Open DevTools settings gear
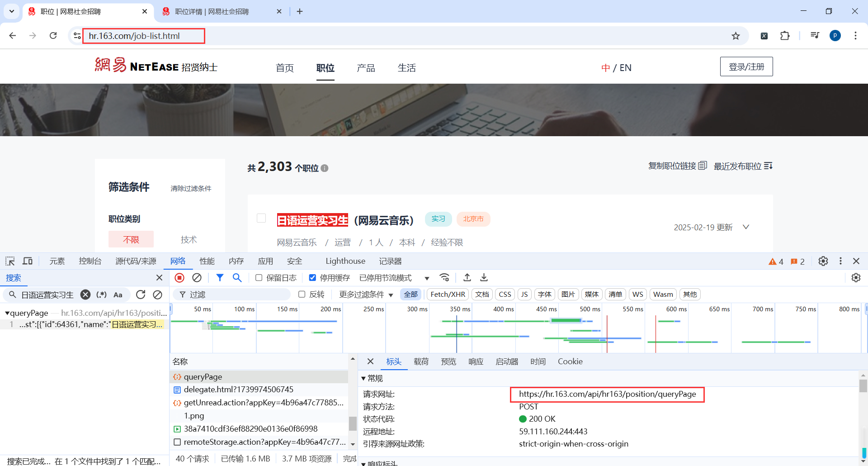Screen dimensions: 868x466 click(x=823, y=261)
